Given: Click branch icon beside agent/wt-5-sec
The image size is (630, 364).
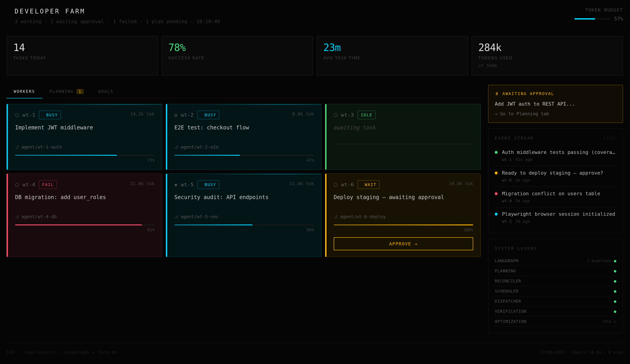Looking at the screenshot, I should point(176,217).
